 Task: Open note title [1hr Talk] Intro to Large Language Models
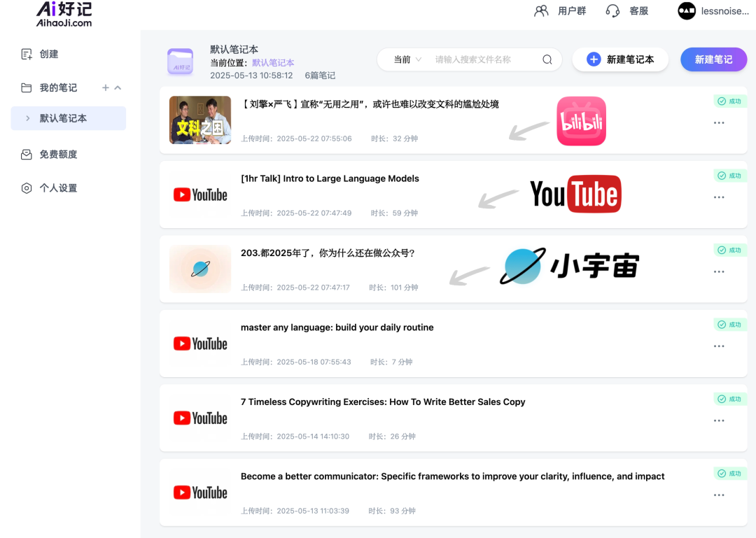tap(330, 178)
